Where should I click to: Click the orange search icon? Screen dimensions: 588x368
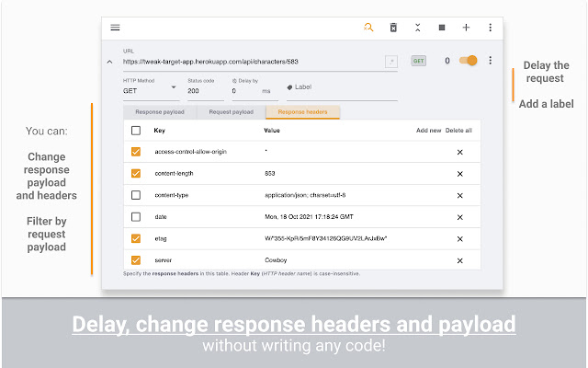[368, 28]
